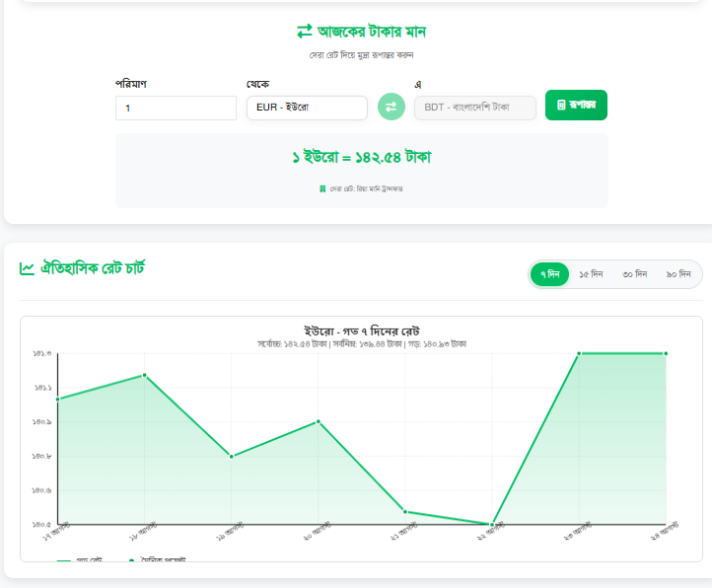Switch chart to ৯০ দিন range
Viewport: 712px width, 588px height.
(x=678, y=274)
